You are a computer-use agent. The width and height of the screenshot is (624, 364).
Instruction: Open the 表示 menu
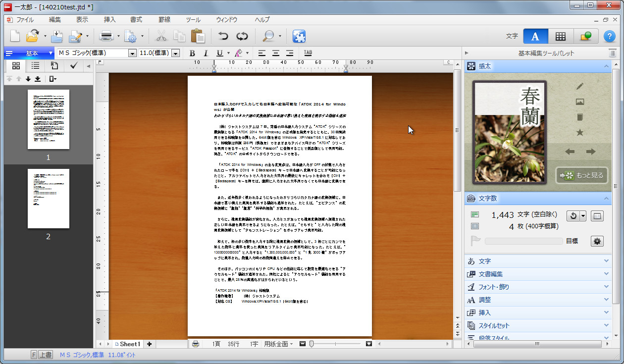[82, 20]
